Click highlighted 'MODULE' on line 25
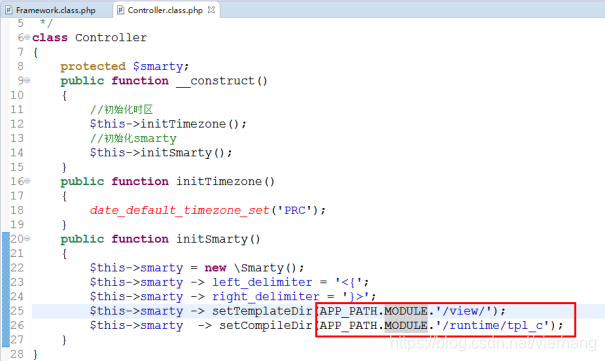 click(x=406, y=311)
